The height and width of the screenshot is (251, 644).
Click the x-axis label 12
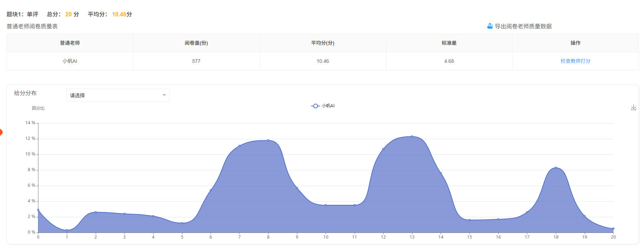pyautogui.click(x=383, y=237)
